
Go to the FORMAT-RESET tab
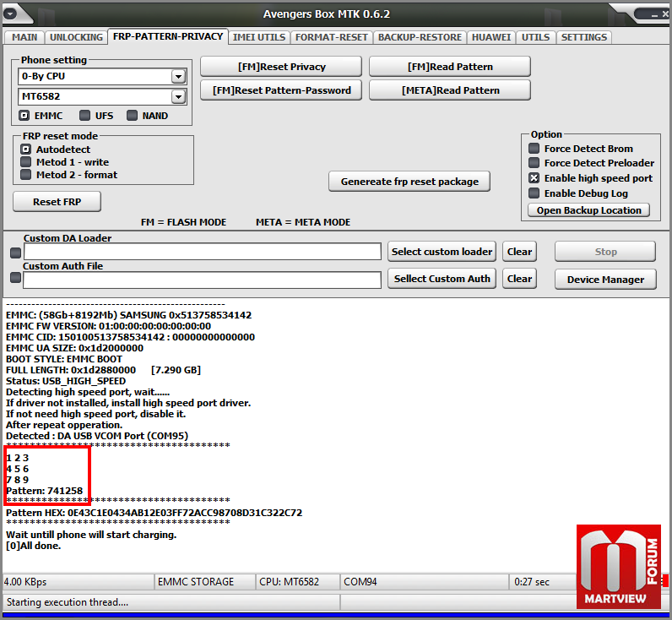tap(331, 37)
